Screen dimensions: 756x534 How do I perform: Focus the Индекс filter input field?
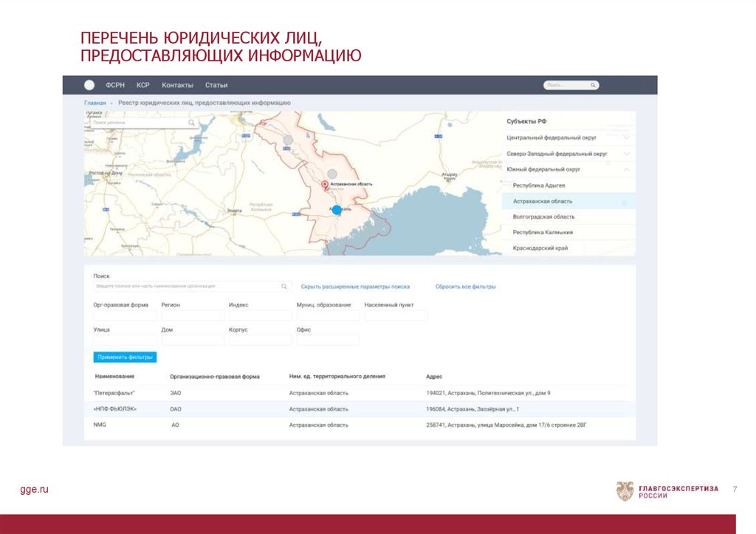[x=260, y=315]
